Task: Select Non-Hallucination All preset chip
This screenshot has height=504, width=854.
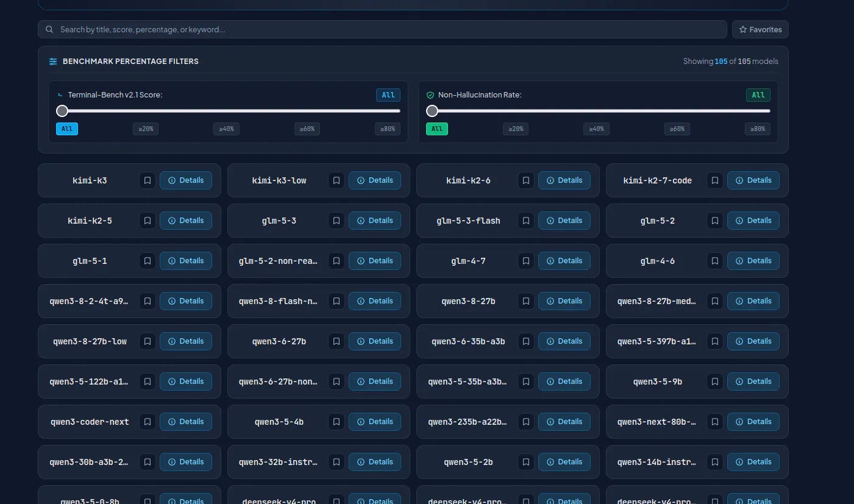Action: (x=437, y=129)
